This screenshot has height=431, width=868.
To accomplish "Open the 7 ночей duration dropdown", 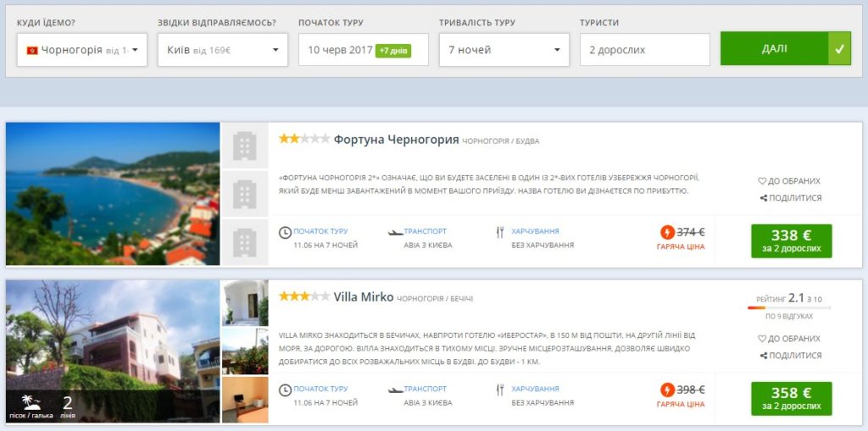I will 504,50.
